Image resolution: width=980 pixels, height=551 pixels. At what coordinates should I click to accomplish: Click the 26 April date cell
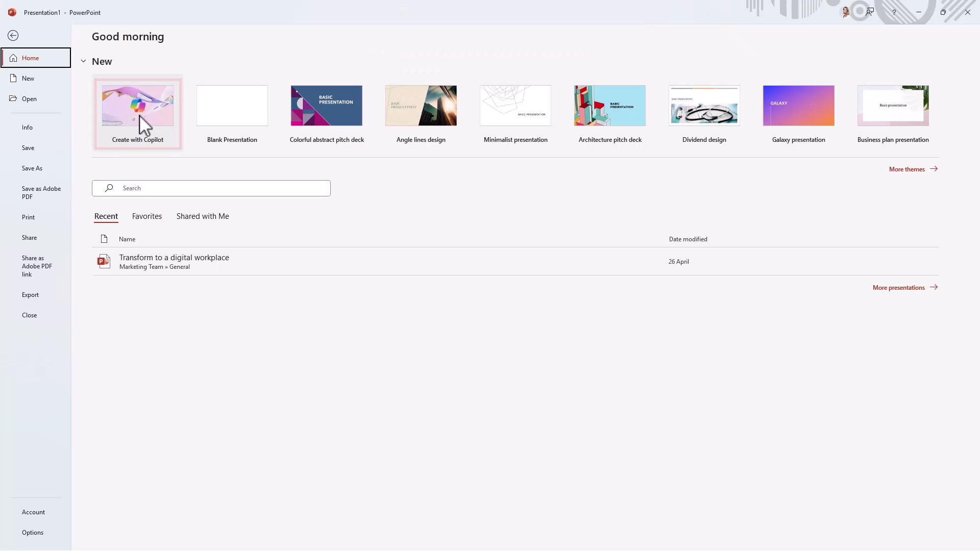click(x=679, y=262)
